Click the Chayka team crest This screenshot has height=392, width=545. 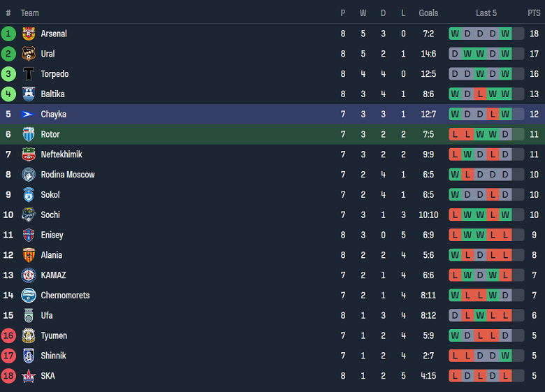coord(29,115)
